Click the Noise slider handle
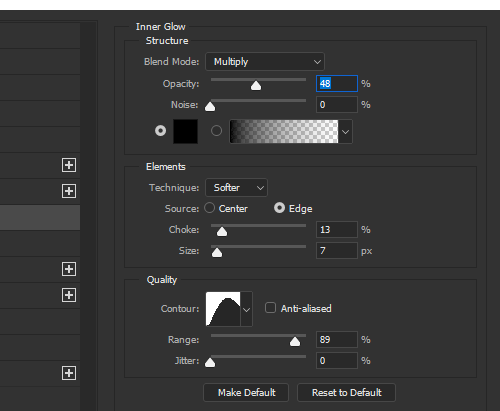Image resolution: width=500 pixels, height=411 pixels. pos(210,107)
